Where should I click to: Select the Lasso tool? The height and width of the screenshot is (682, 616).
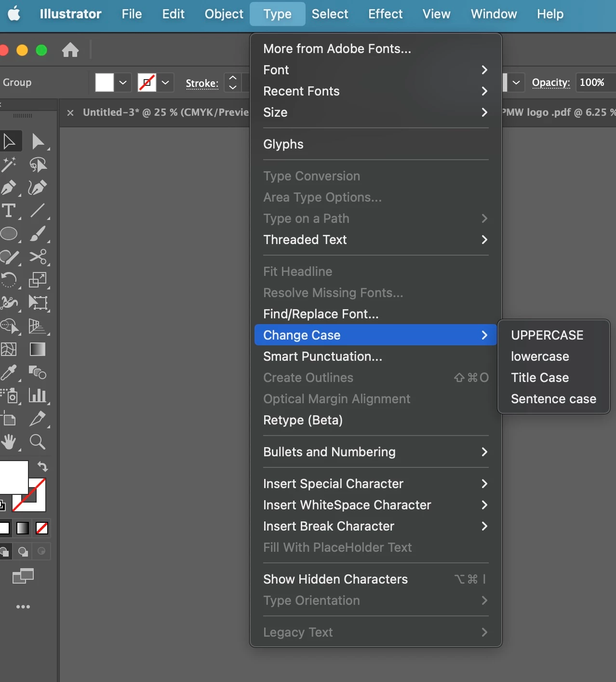pyautogui.click(x=38, y=164)
